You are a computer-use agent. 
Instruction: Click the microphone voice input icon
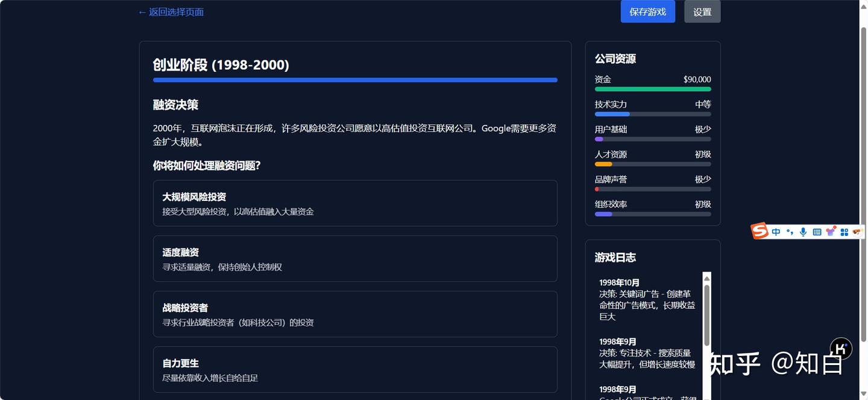point(803,232)
